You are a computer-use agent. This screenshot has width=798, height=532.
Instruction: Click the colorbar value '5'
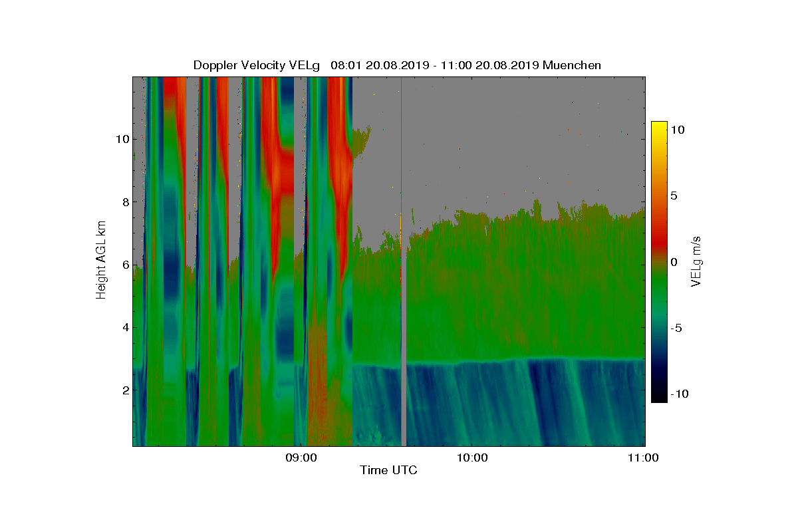tap(674, 196)
